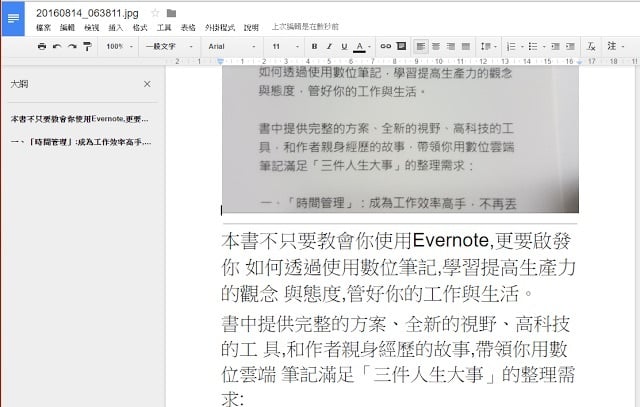The height and width of the screenshot is (407, 640).
Task: Expand the numbered list style arrow
Action: [522, 47]
